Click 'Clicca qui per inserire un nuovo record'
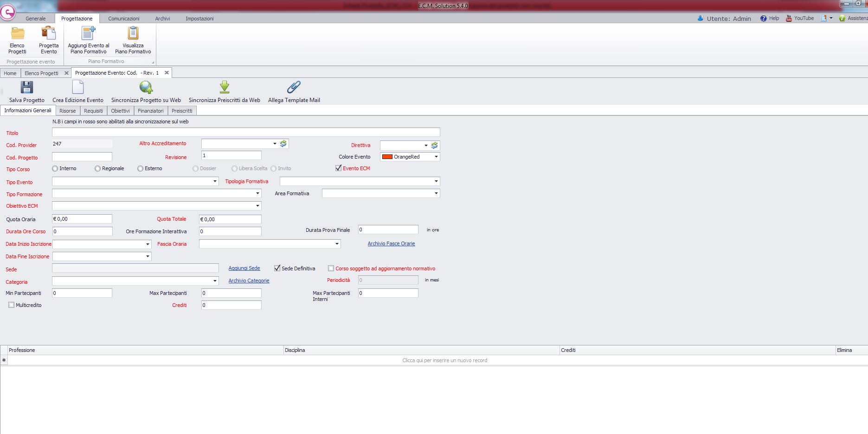Viewport: 868px width, 434px height. pos(444,360)
